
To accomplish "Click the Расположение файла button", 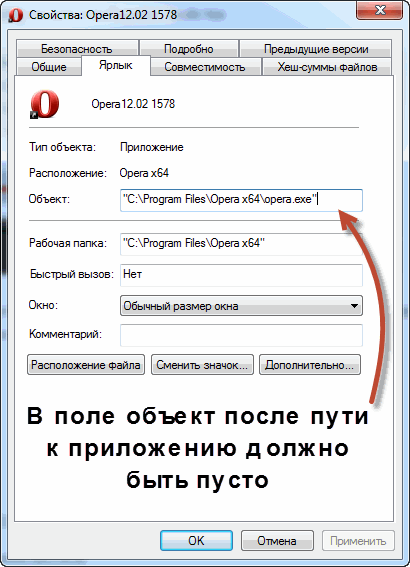I will click(x=86, y=364).
